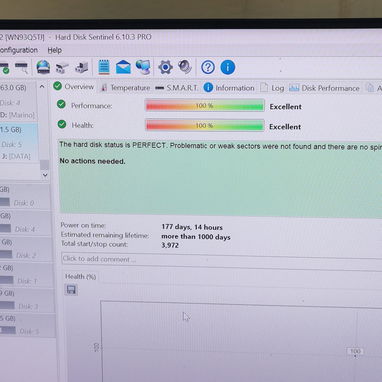Click the envelope email report icon
This screenshot has width=382, height=382.
click(123, 67)
